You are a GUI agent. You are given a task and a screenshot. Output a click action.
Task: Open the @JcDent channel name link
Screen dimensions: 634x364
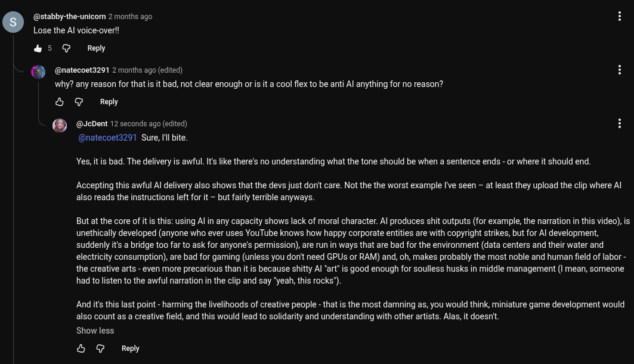coord(92,124)
